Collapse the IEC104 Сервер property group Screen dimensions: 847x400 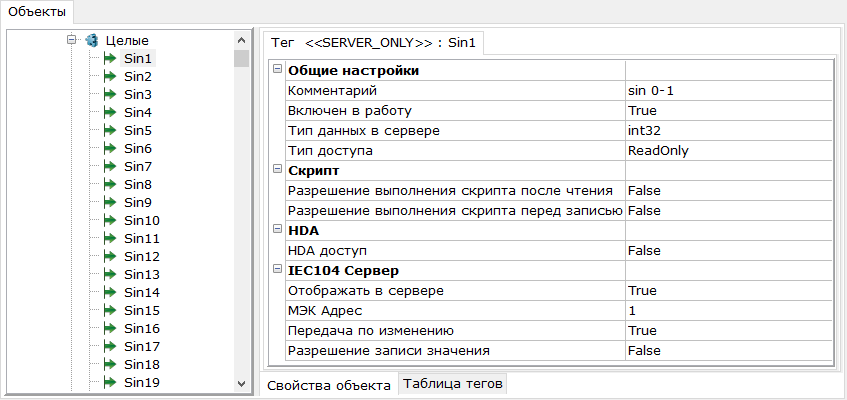(x=278, y=269)
